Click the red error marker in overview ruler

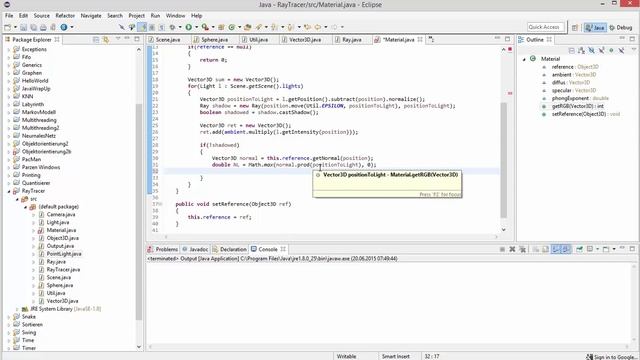pos(510,93)
